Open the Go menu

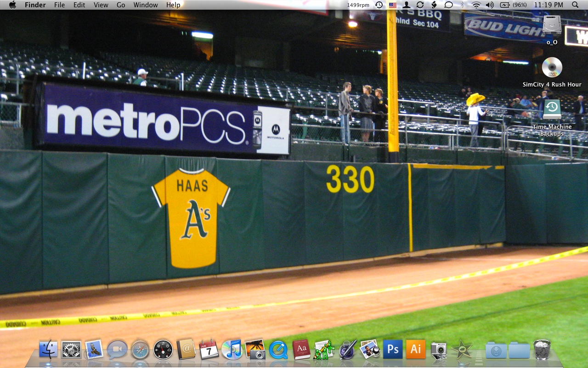[x=121, y=5]
